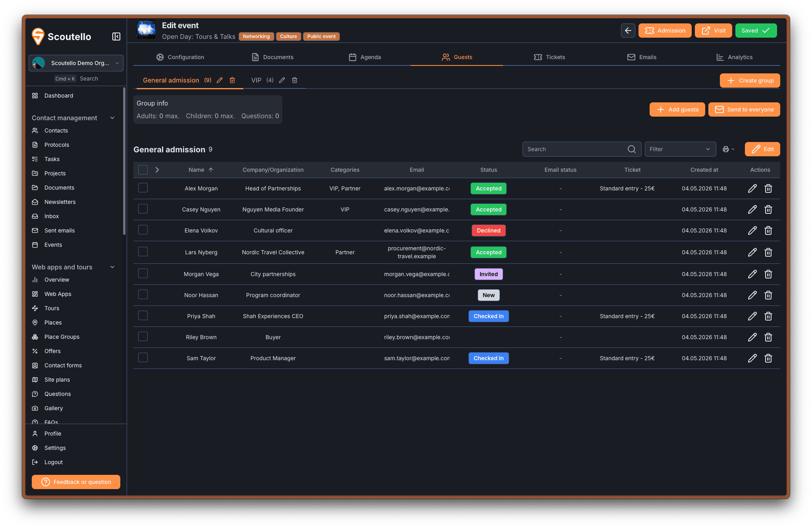Collapse the sidebar panel icon
Viewport: 812px width, 528px height.
click(116, 36)
